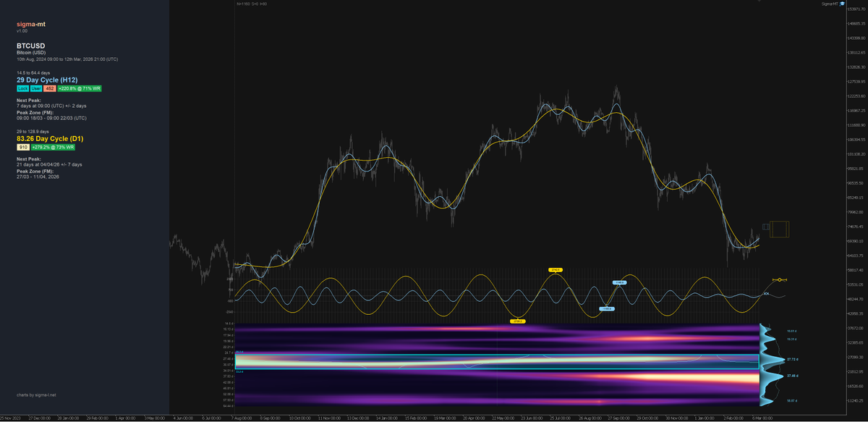Image resolution: width=868 pixels, height=422 pixels.
Task: Open the charts by sigma-l.net credit link
Action: tap(35, 395)
